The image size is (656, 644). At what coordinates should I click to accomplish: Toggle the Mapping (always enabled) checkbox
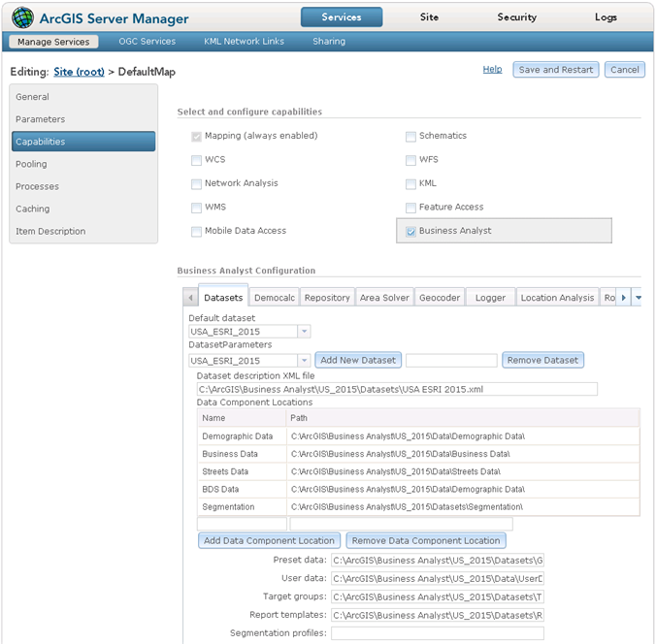coord(196,137)
